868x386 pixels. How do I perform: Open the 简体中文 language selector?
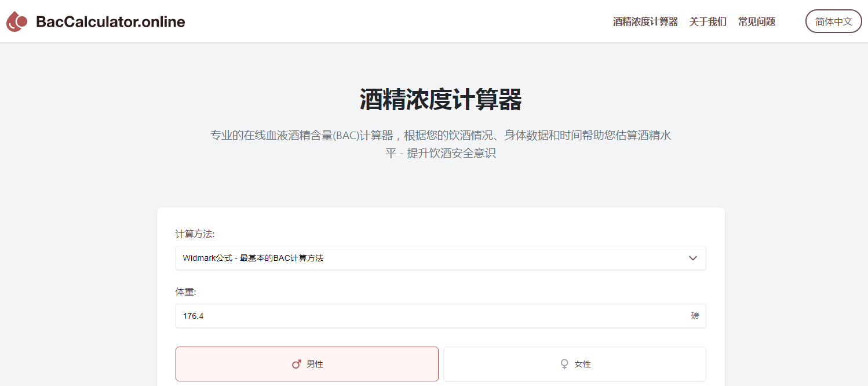(833, 21)
